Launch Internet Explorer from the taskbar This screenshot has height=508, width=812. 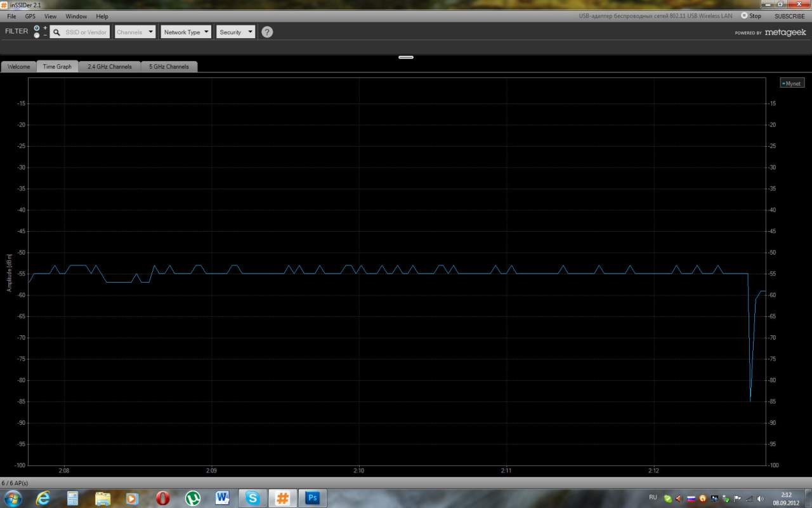[x=43, y=498]
